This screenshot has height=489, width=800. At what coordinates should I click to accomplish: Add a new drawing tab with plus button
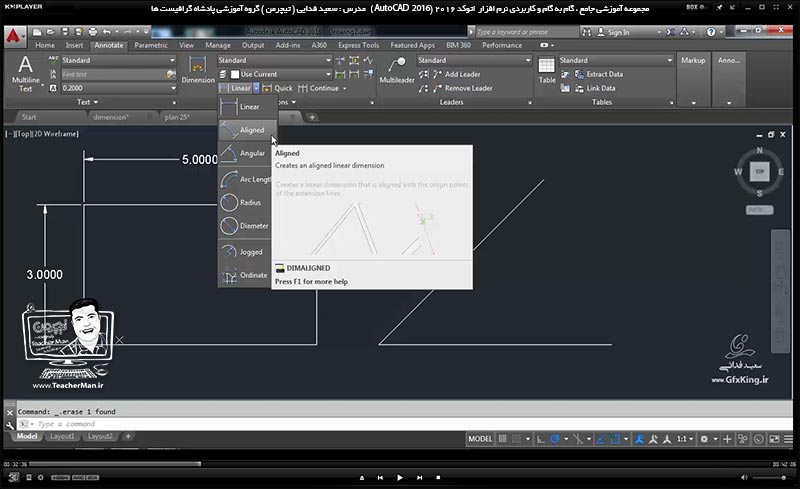point(312,117)
